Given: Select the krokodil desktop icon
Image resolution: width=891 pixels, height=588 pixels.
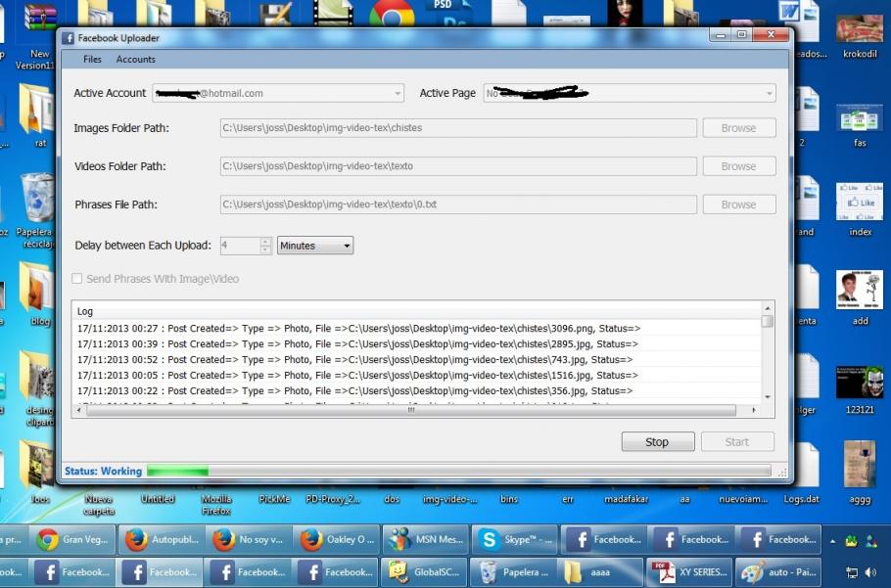Looking at the screenshot, I should click(x=860, y=36).
